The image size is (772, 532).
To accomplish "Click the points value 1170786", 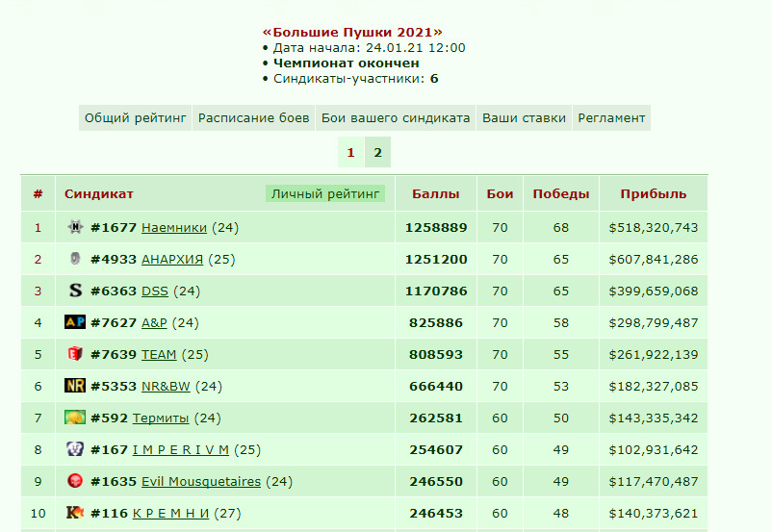I will 436,291.
